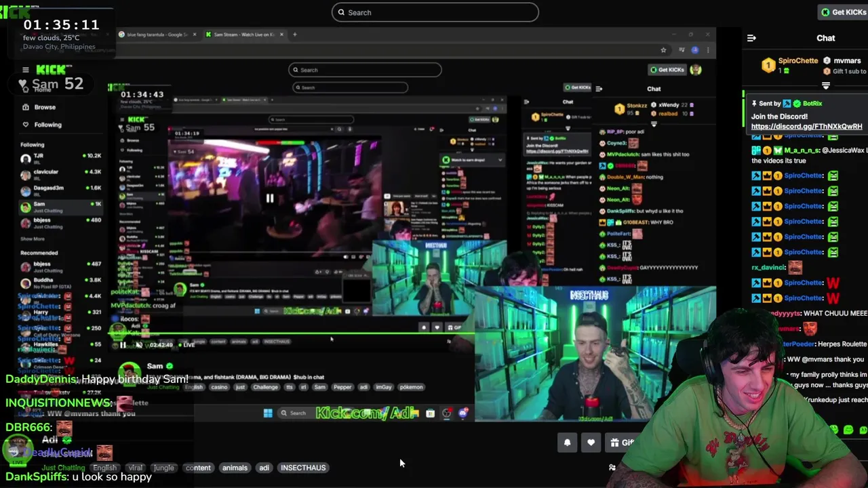The height and width of the screenshot is (488, 868).
Task: Click the content tag on bottom row
Action: tap(198, 468)
